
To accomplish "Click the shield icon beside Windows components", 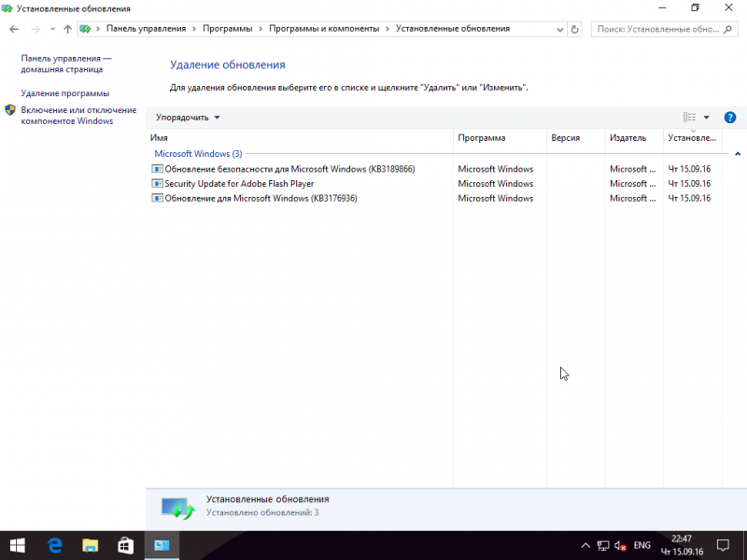I will pyautogui.click(x=10, y=110).
